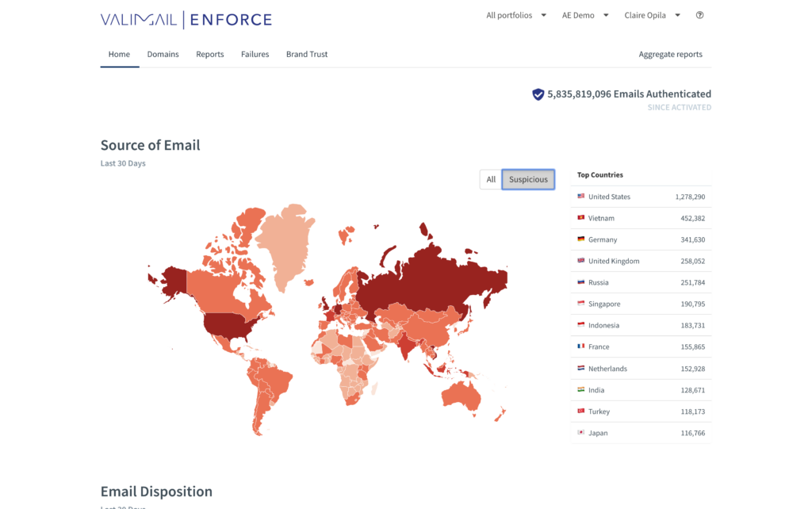Click the India flag icon

click(581, 389)
